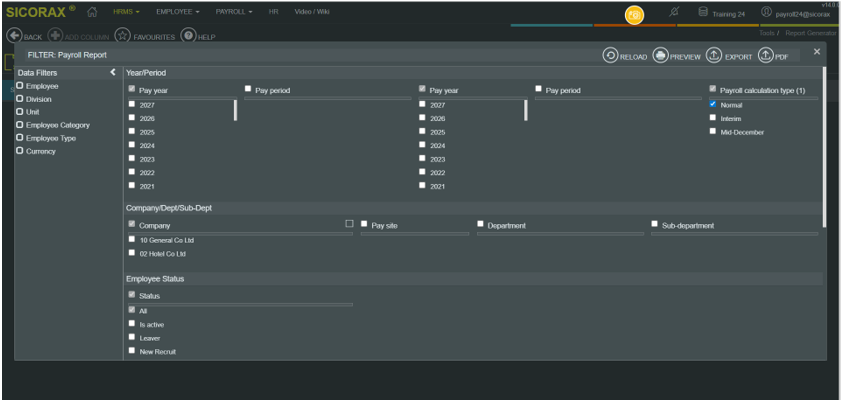Click the Report Generator breadcrumb
The image size is (841, 401).
pyautogui.click(x=811, y=33)
